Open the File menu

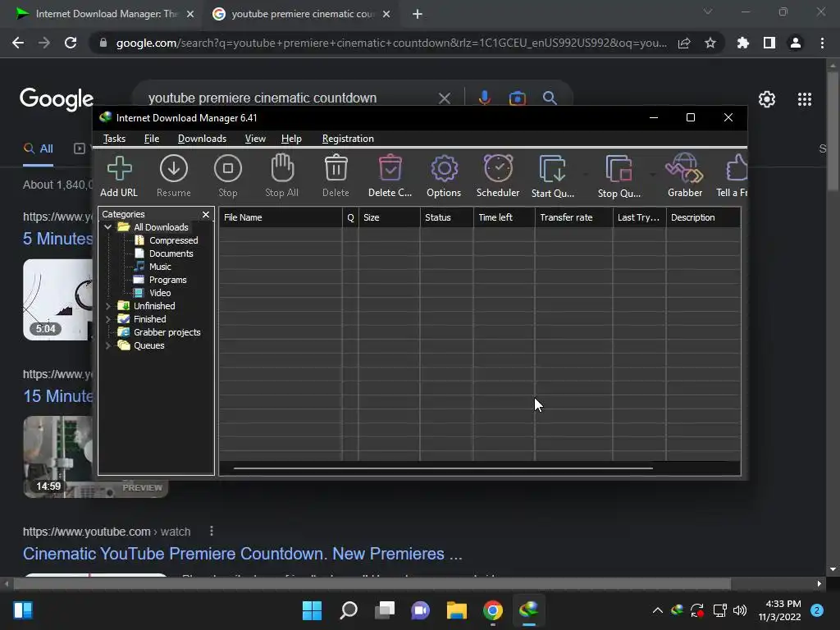click(152, 139)
